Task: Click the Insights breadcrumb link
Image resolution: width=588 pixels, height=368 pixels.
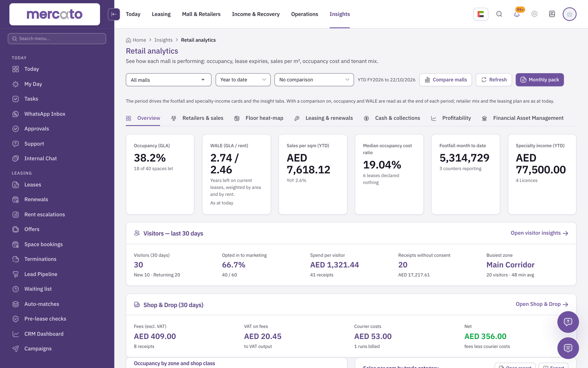Action: (x=163, y=40)
